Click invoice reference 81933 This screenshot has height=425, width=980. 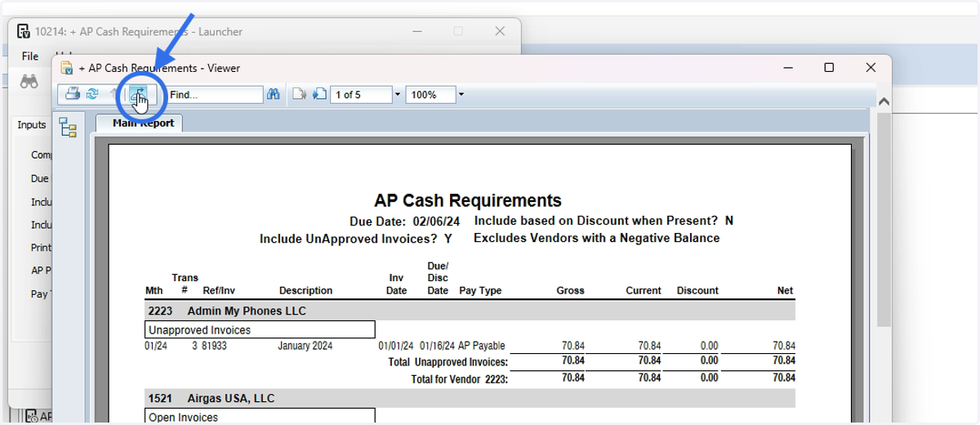click(215, 346)
